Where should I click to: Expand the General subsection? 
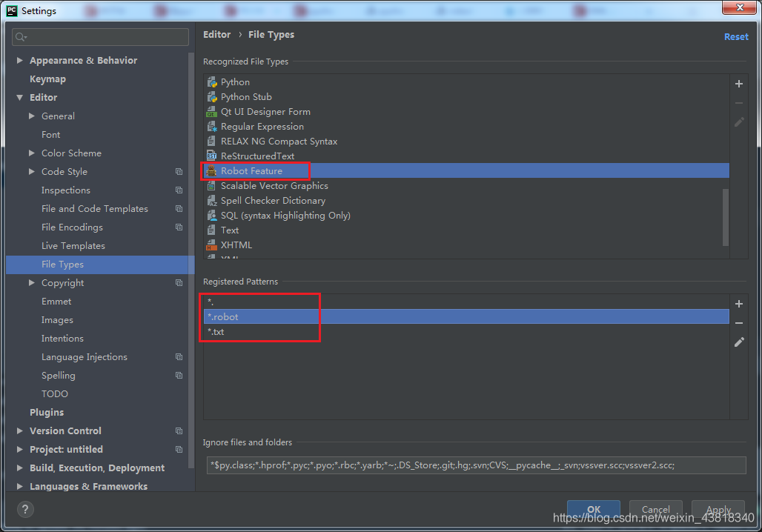32,116
